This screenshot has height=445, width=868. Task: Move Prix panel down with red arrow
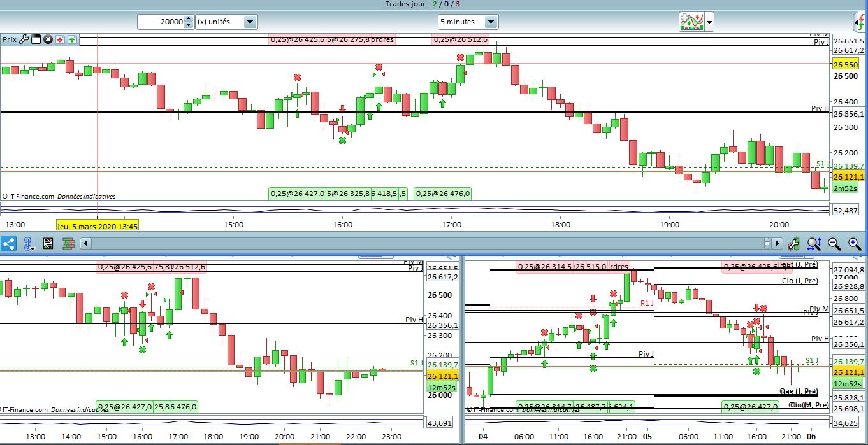pos(60,39)
